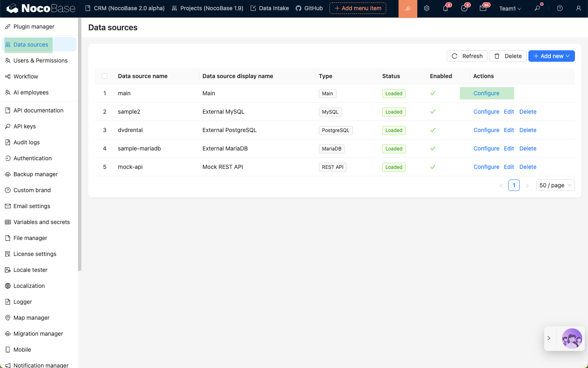Open the settings gear icon
The width and height of the screenshot is (588, 368).
pyautogui.click(x=427, y=9)
